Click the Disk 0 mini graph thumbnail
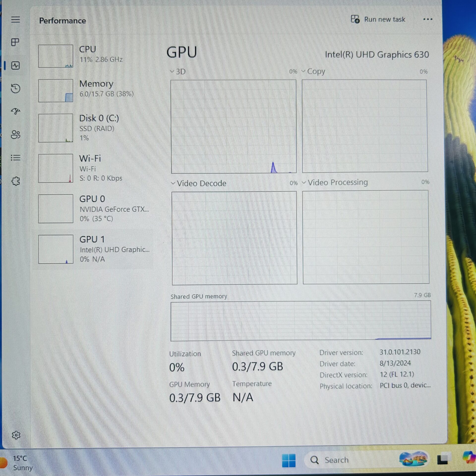 pos(56,128)
